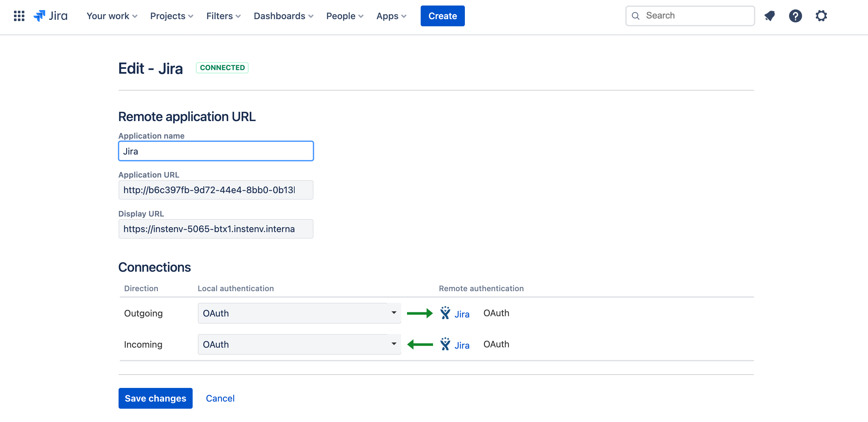Viewport: 868px width, 422px height.
Task: Click the Cancel link
Action: (x=220, y=398)
